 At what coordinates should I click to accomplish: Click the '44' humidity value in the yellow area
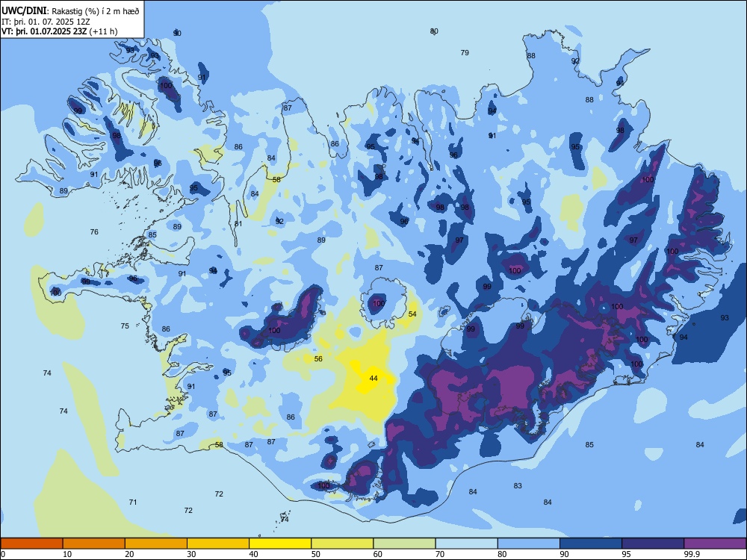click(x=373, y=378)
